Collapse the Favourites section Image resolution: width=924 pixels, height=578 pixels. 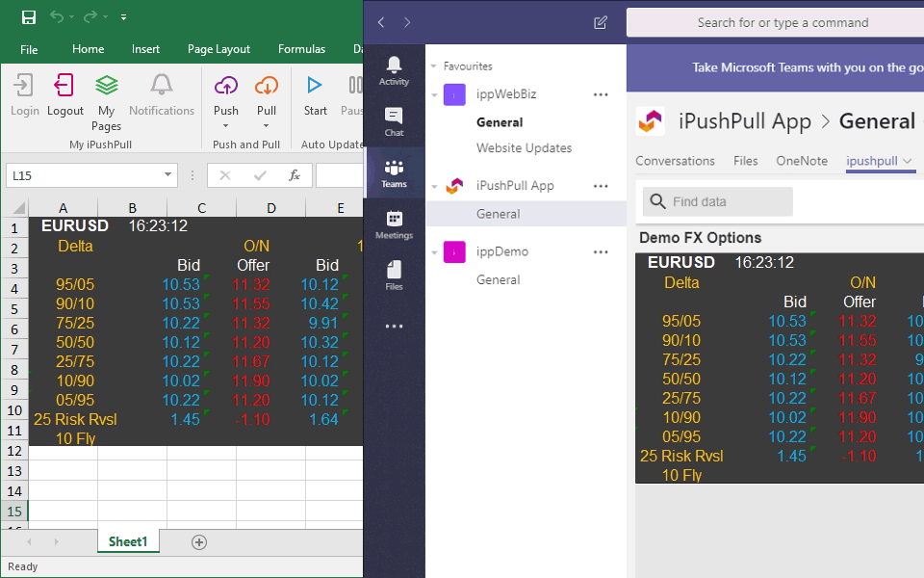434,66
